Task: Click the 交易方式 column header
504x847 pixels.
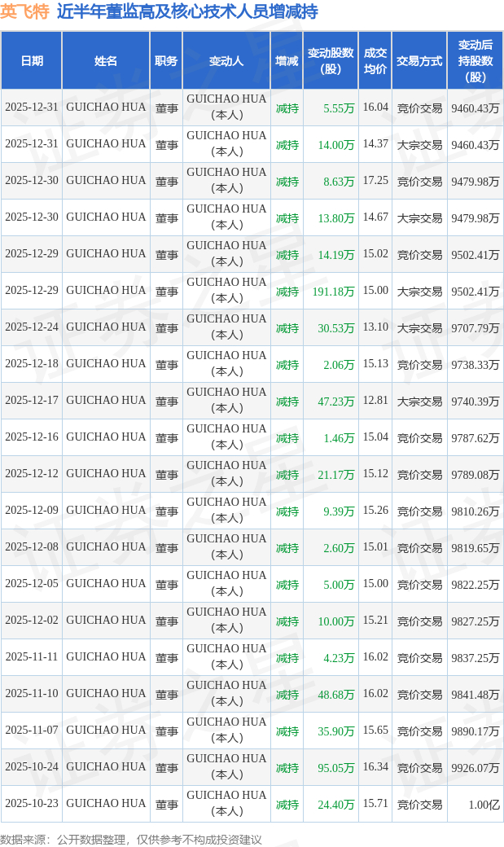Action: click(419, 61)
